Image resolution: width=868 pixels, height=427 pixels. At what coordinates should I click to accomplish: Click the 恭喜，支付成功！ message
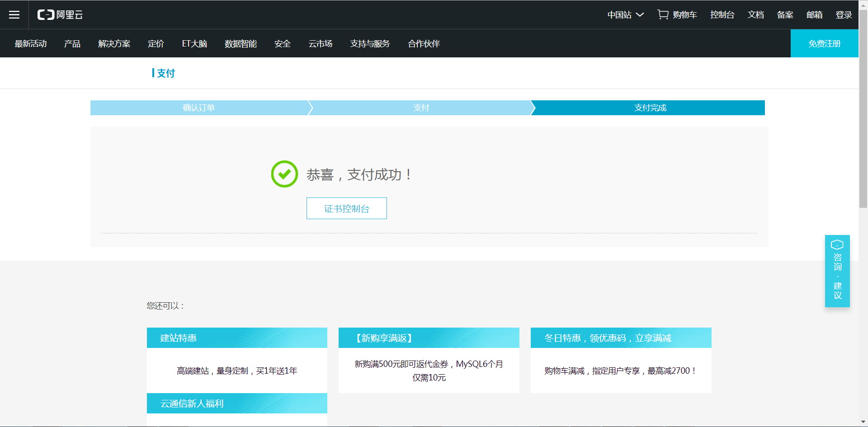click(x=359, y=174)
